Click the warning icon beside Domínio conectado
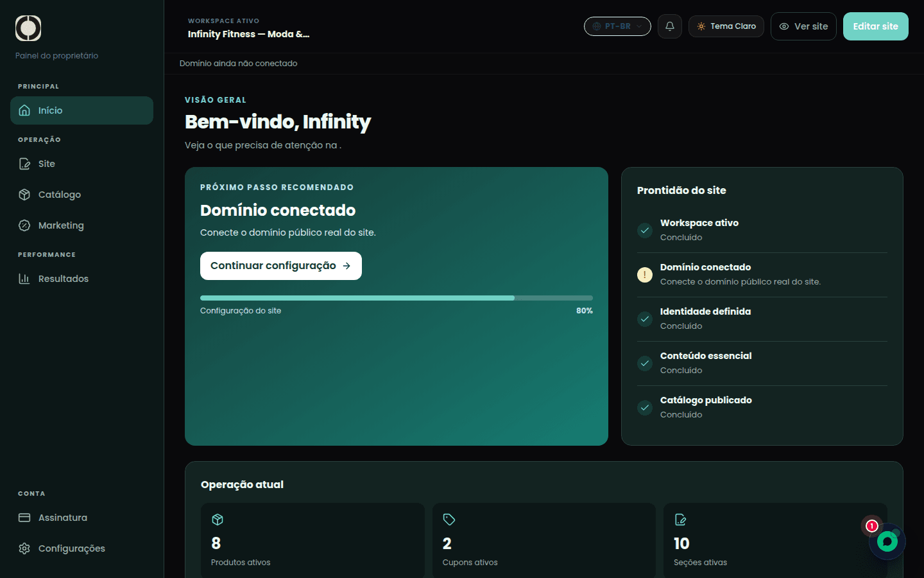This screenshot has width=924, height=578. tap(645, 275)
